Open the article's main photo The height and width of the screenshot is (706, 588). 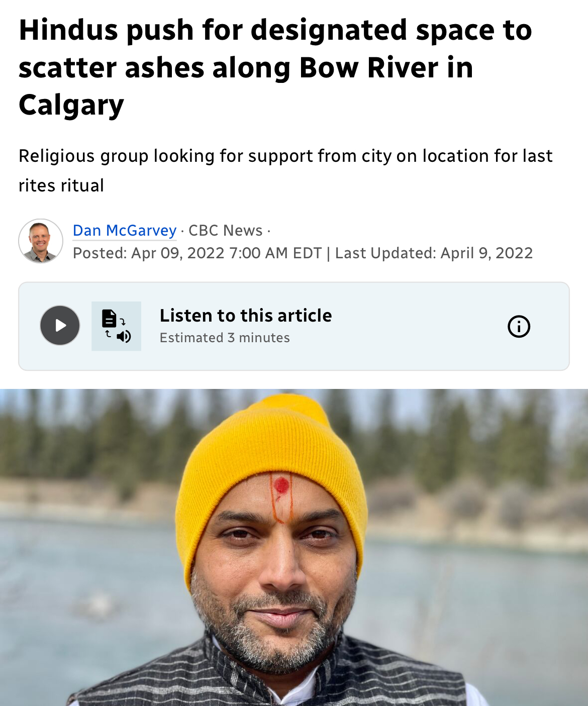(294, 547)
